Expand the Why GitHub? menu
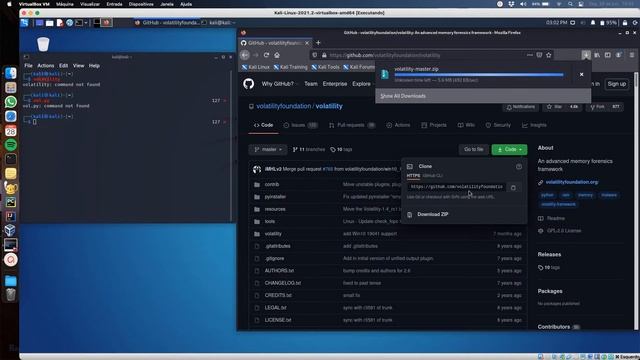Image resolution: width=640 pixels, height=360 pixels. click(280, 84)
